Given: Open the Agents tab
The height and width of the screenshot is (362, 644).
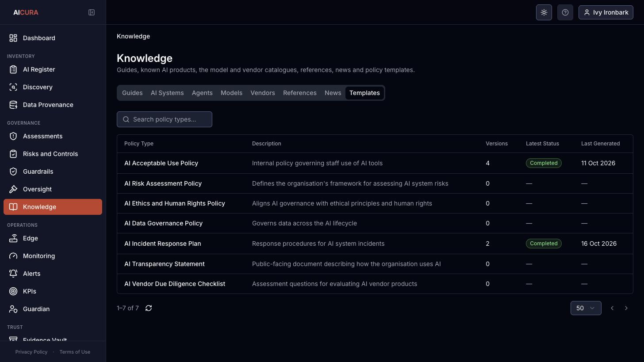Looking at the screenshot, I should pos(202,93).
